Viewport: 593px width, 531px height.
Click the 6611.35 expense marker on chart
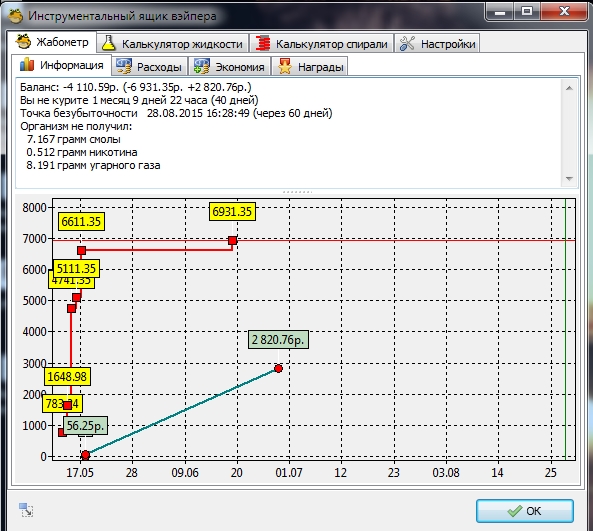[81, 250]
